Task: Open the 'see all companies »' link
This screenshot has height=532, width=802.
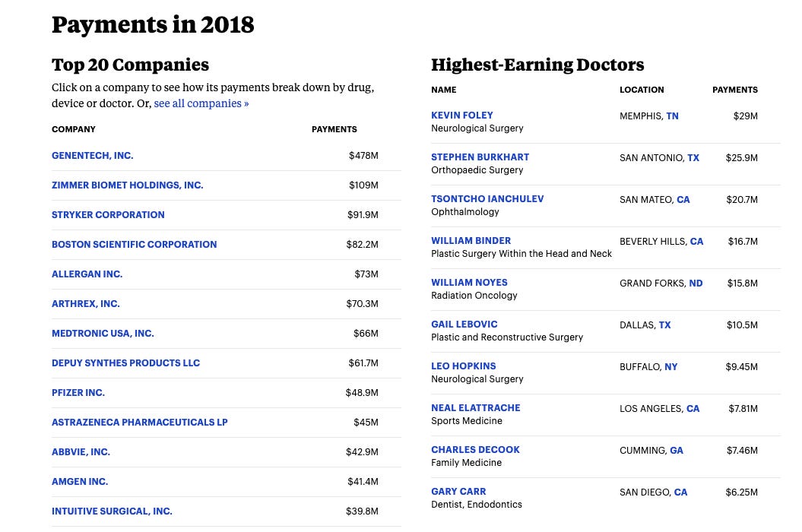Action: click(201, 103)
